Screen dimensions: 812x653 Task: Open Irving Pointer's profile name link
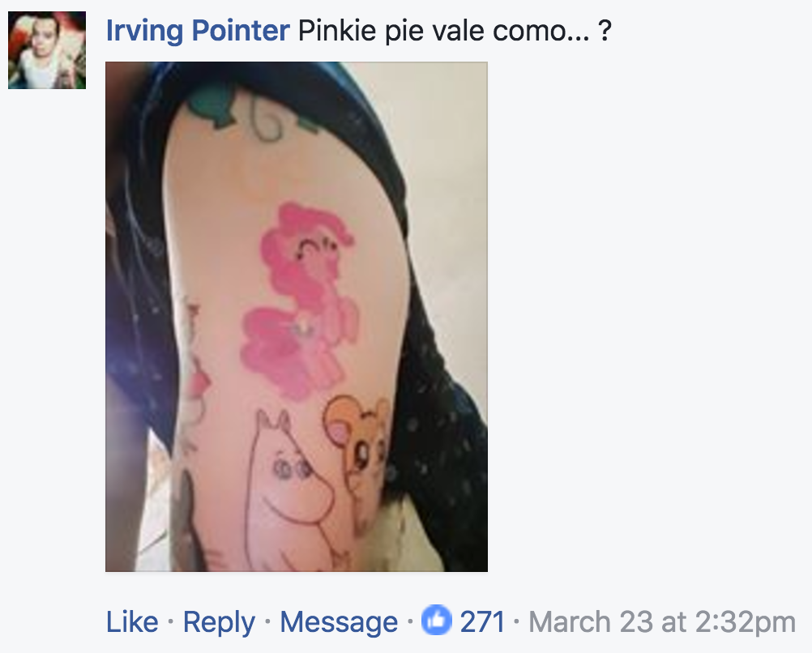point(197,32)
